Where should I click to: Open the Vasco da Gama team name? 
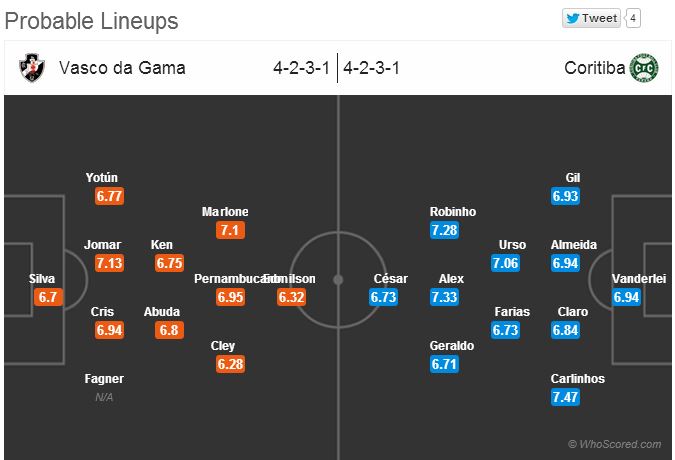122,68
